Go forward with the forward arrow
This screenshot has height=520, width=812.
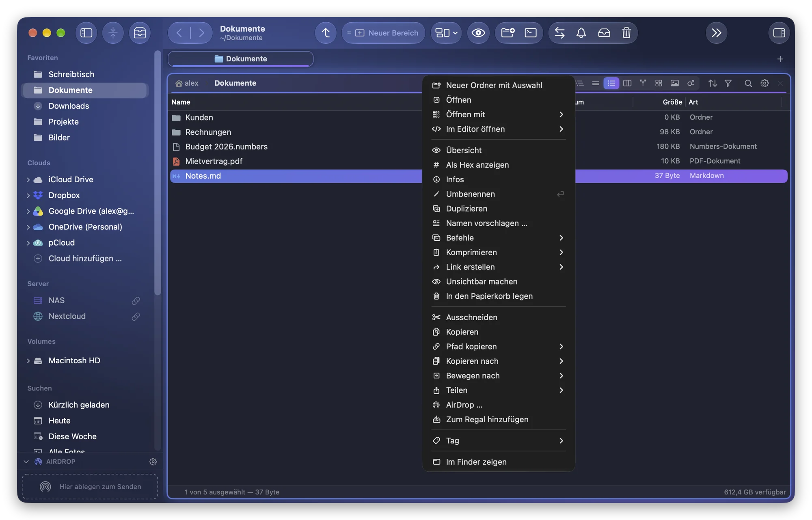201,33
